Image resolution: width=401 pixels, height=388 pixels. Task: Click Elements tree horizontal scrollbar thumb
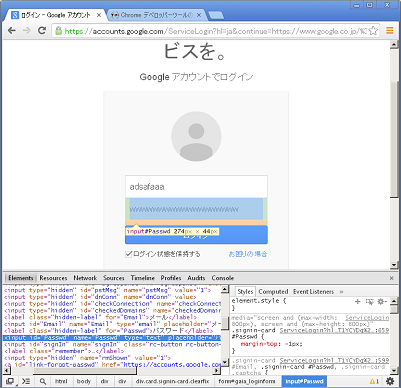pyautogui.click(x=85, y=370)
